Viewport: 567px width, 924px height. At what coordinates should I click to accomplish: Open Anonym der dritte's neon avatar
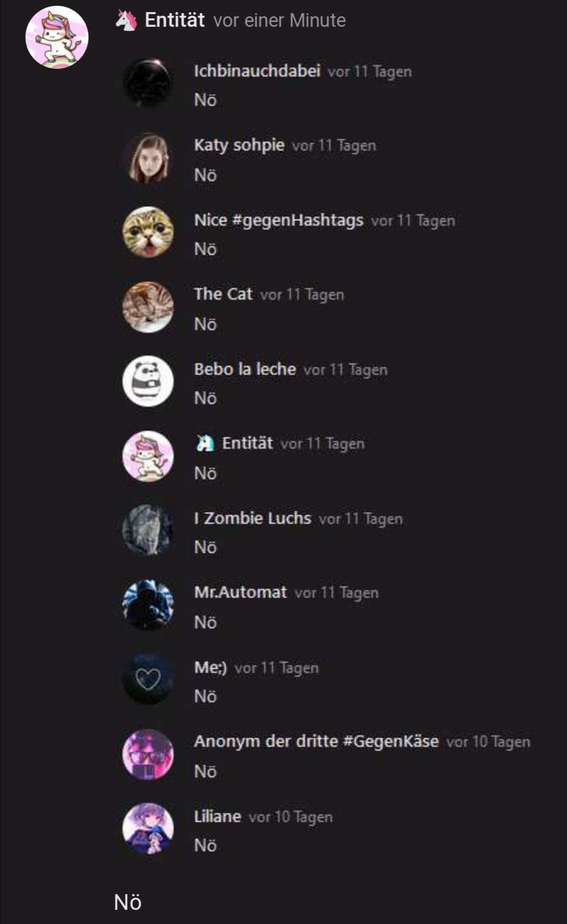(148, 754)
